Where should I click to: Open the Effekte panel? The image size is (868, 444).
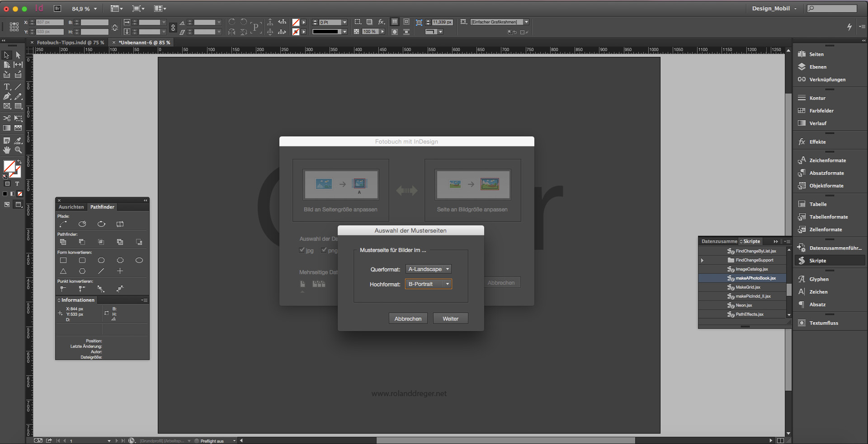point(817,142)
